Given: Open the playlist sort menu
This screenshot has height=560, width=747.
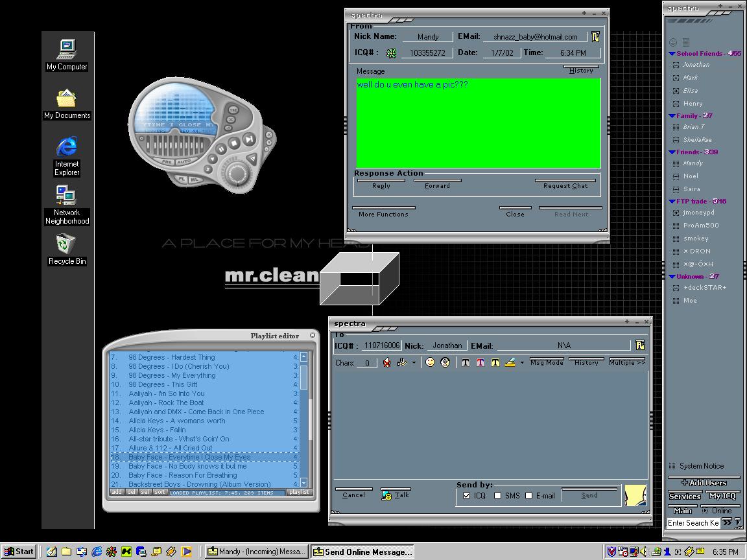Looking at the screenshot, I should (160, 492).
